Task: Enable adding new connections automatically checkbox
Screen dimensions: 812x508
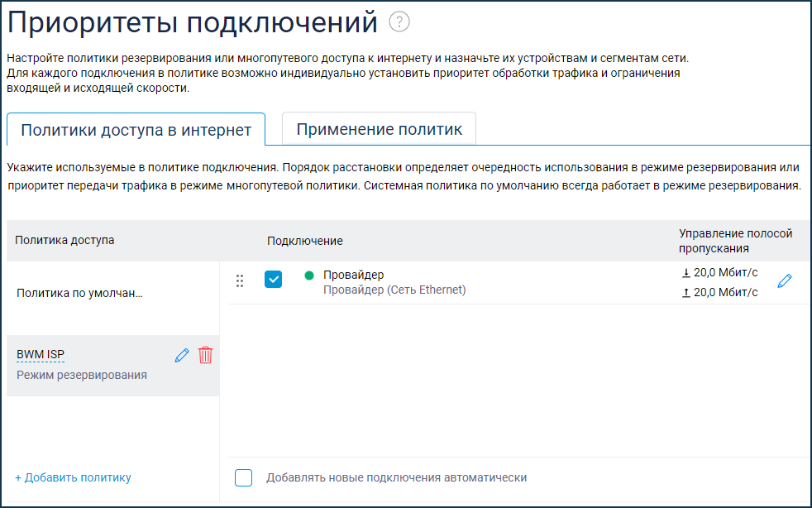Action: [243, 477]
